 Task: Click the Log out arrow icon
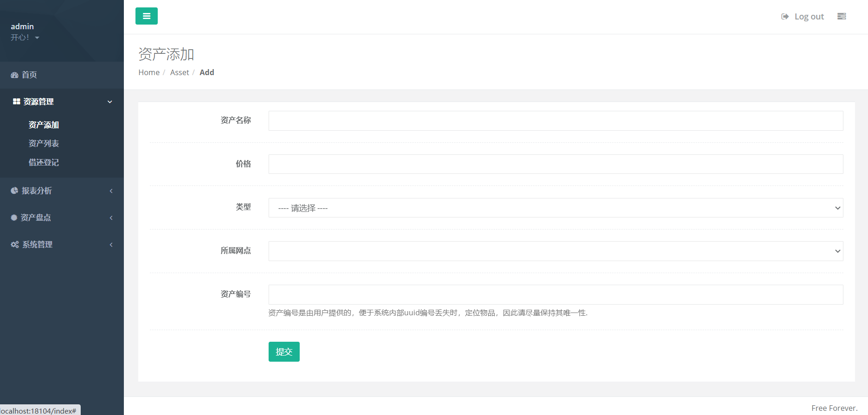(x=785, y=17)
